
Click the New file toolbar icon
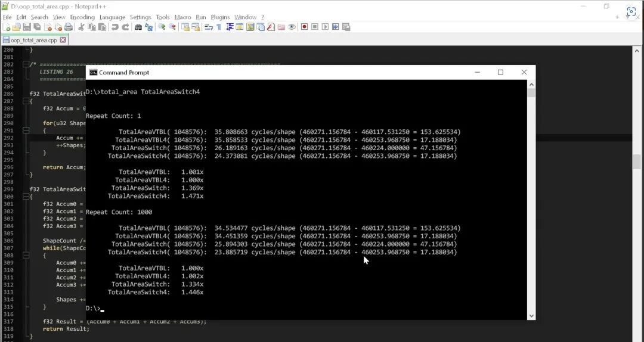pyautogui.click(x=7, y=27)
